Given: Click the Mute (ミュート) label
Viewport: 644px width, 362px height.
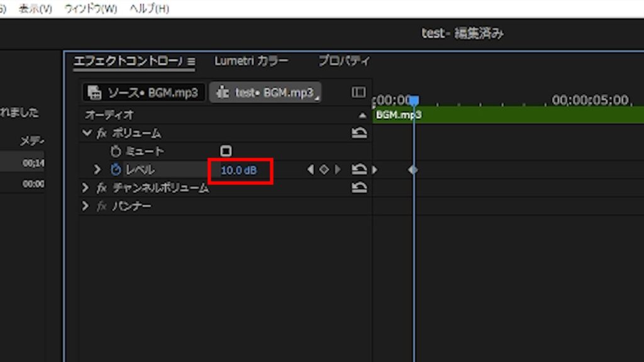Looking at the screenshot, I should click(x=145, y=151).
